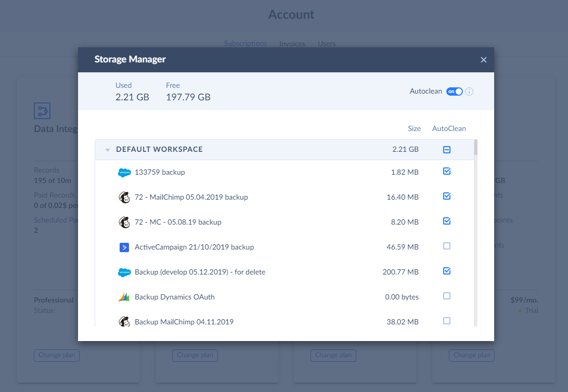Click the 38.02 MB size value
This screenshot has width=568, height=392.
[403, 322]
